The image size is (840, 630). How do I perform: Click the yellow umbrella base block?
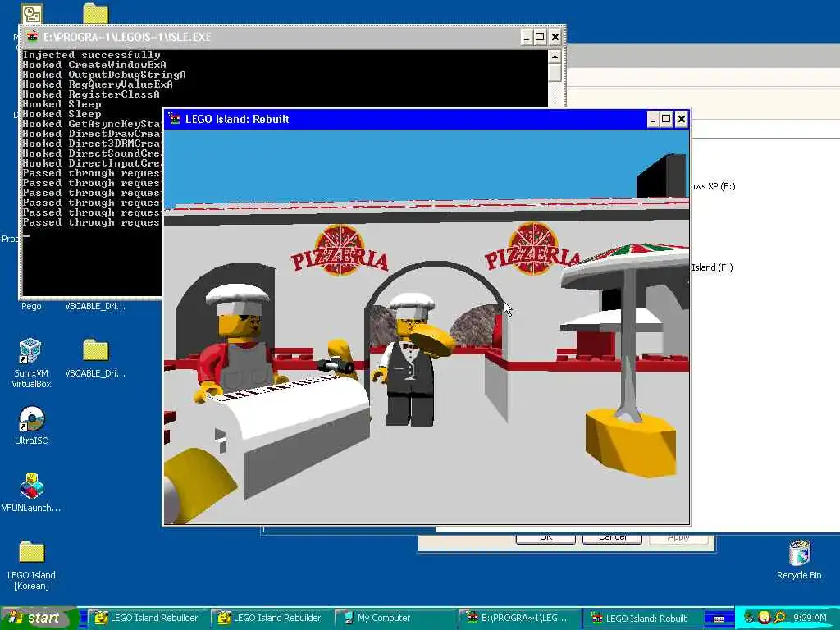tap(631, 442)
